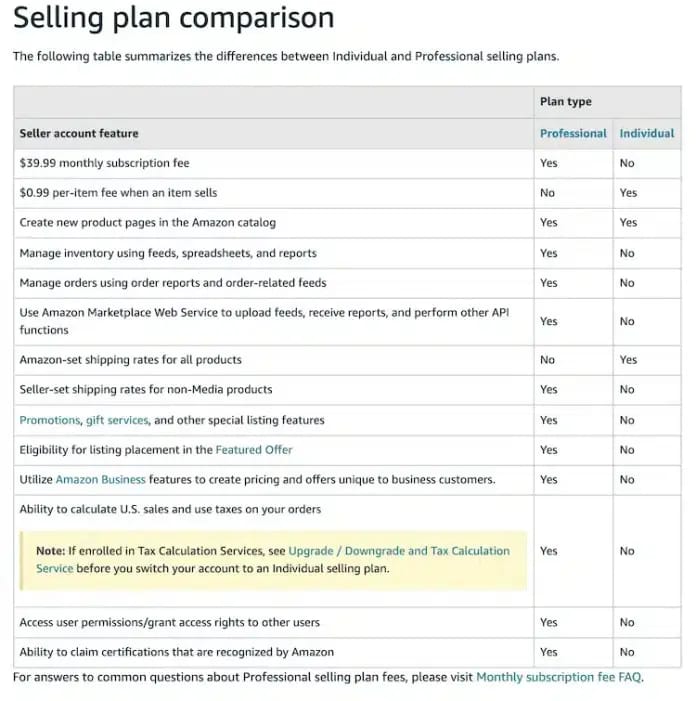Open the Amazon Business link
The height and width of the screenshot is (701, 696).
[x=100, y=480]
